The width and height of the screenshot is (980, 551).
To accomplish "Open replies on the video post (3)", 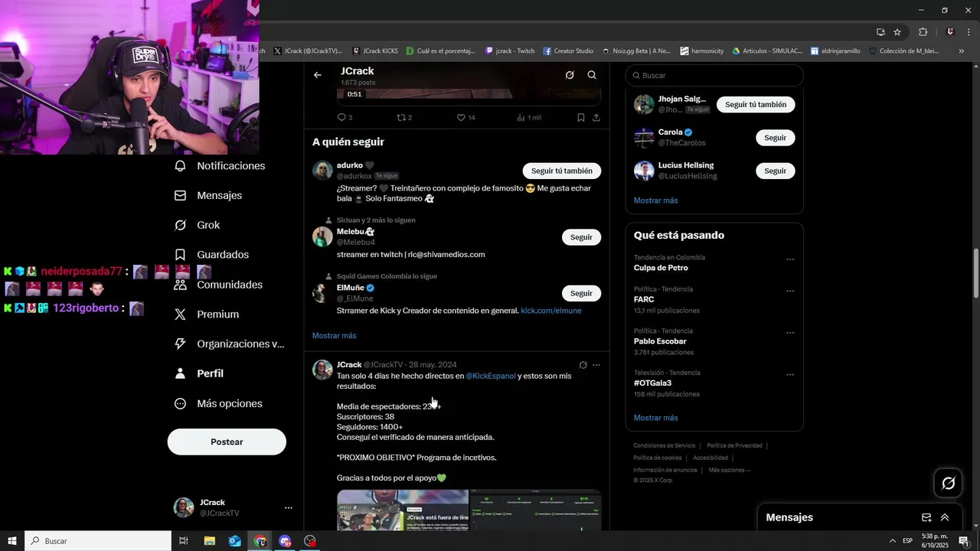I will (x=345, y=117).
